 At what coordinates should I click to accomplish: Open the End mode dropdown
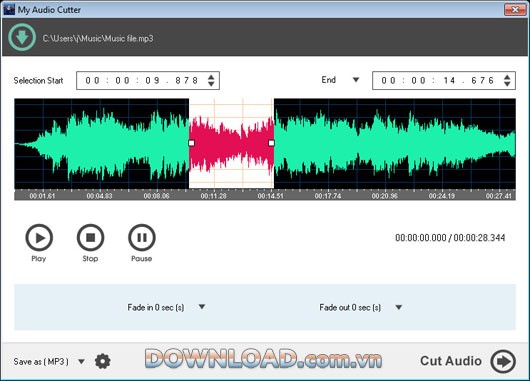[356, 80]
